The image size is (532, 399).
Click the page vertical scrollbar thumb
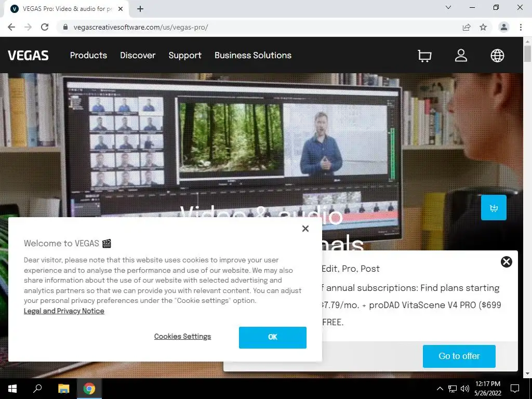[x=527, y=54]
